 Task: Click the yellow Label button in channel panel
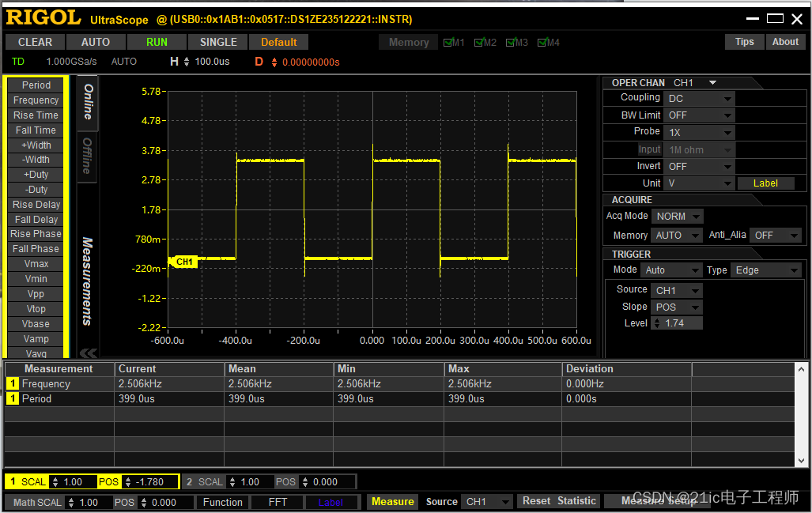765,183
